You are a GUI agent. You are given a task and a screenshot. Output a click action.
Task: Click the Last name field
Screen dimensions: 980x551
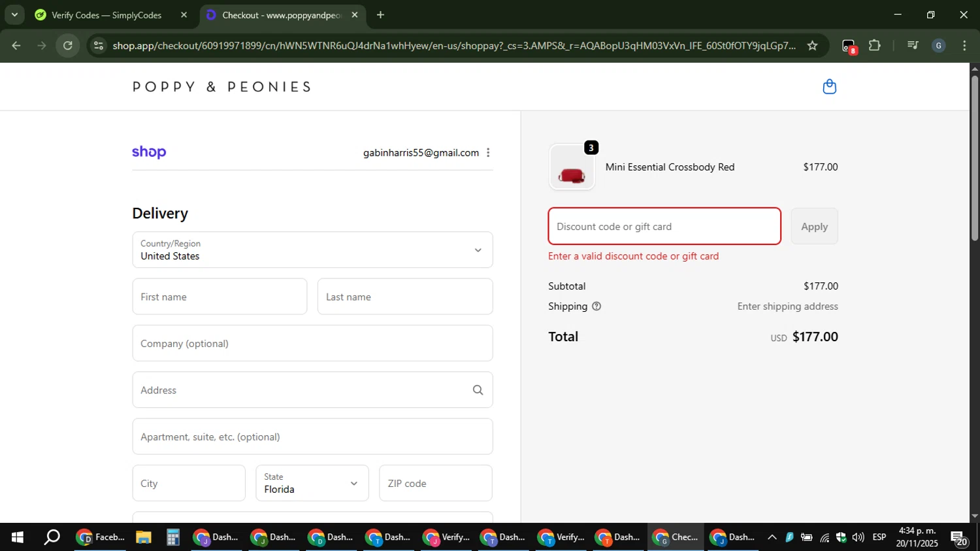[x=405, y=297]
